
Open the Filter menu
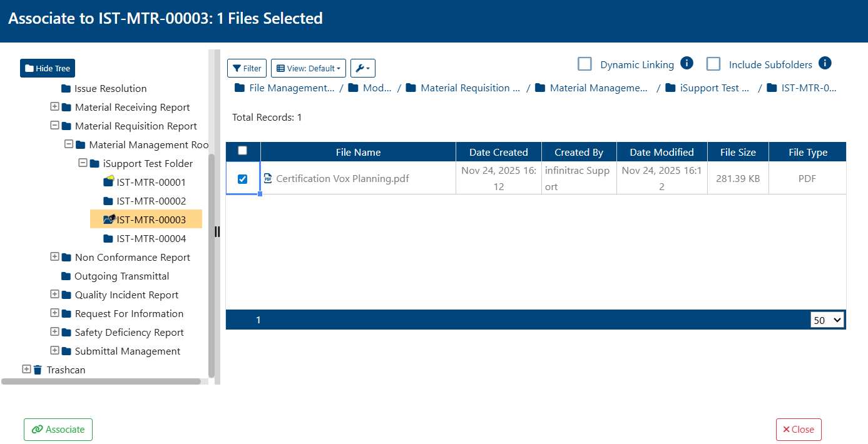pos(247,68)
